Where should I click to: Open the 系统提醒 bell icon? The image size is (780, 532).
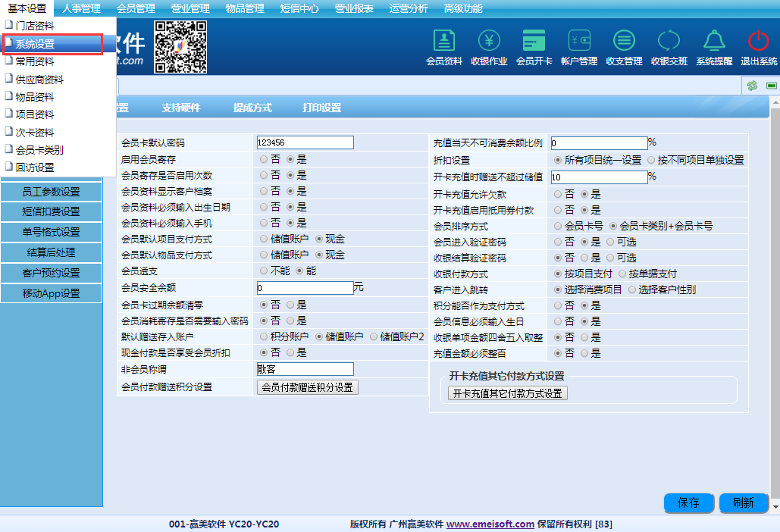pos(714,42)
